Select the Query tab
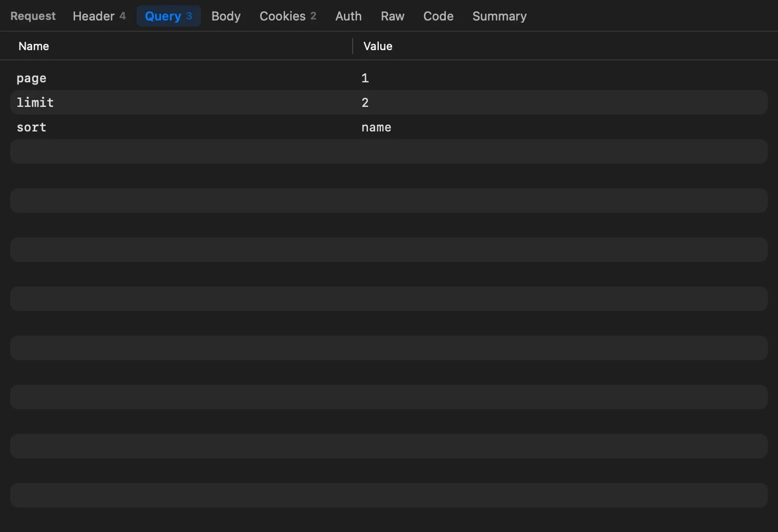Image resolution: width=778 pixels, height=532 pixels. point(168,16)
